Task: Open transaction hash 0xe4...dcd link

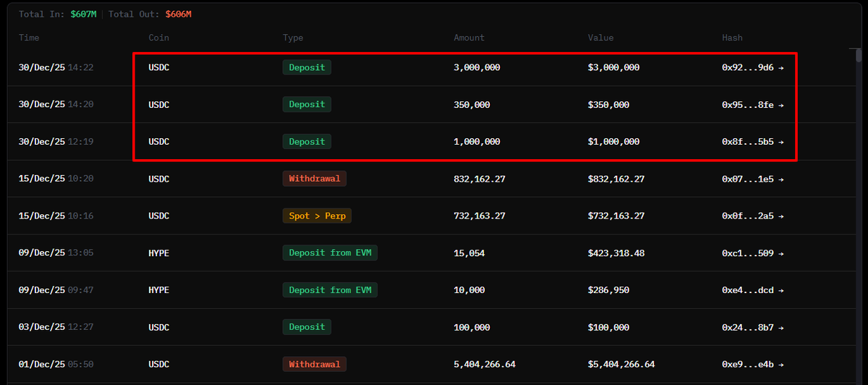Action: coord(752,290)
